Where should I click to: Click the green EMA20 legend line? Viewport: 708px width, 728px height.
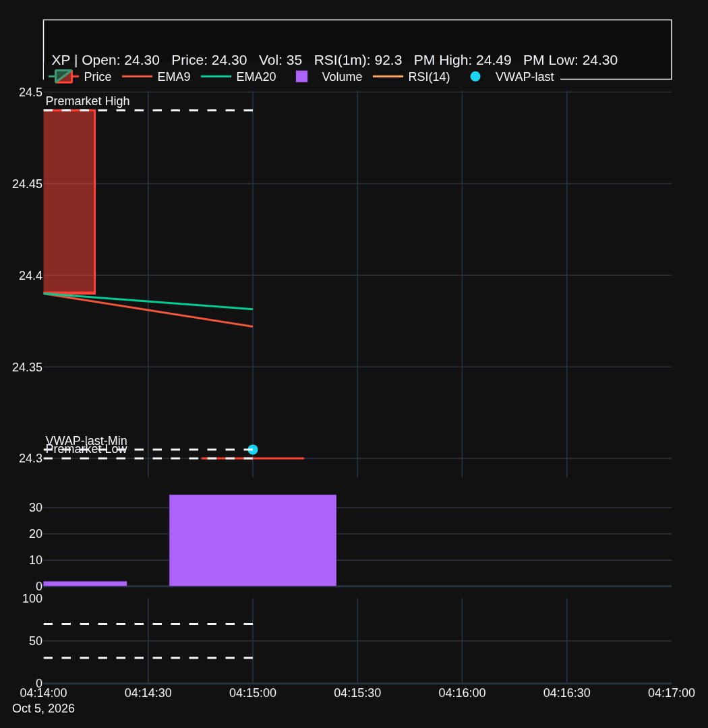[x=216, y=76]
